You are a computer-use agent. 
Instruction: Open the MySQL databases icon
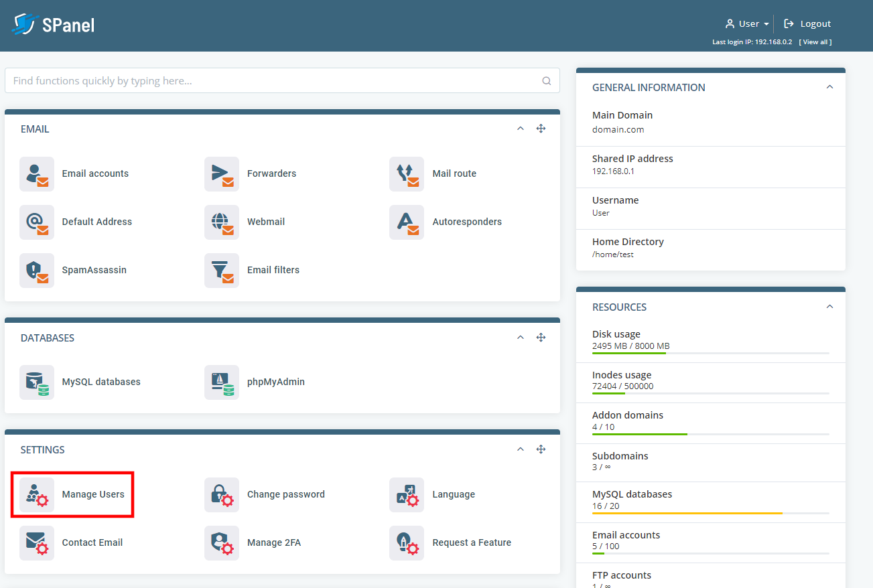click(x=37, y=382)
